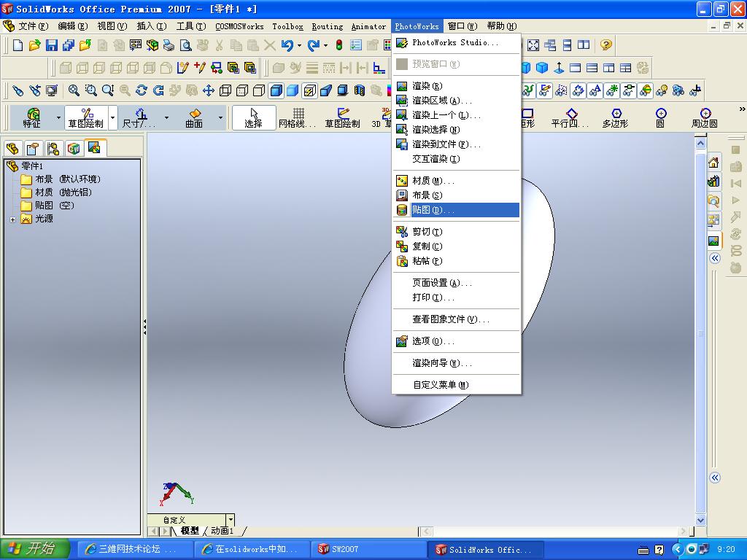Screen dimensions: 747x560
Task: Select the Perimeter circle sketch tool
Action: click(x=705, y=117)
